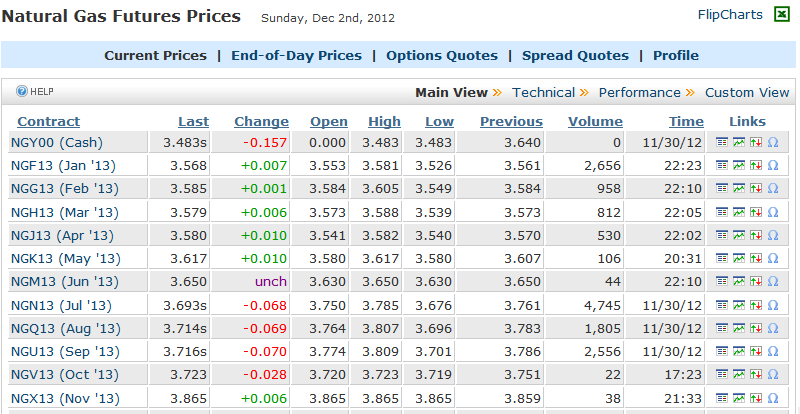The image size is (800, 414).
Task: Click up-down arrows icon for NGU13 Sep '13
Action: (756, 352)
